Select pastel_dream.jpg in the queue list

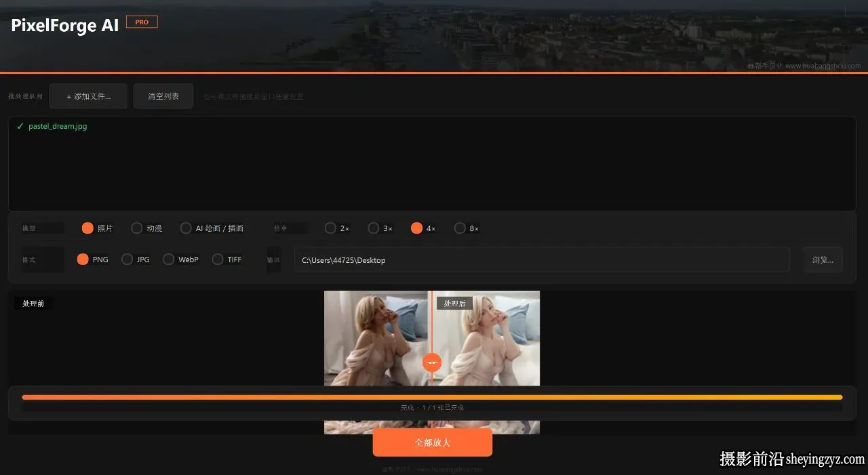tap(58, 126)
